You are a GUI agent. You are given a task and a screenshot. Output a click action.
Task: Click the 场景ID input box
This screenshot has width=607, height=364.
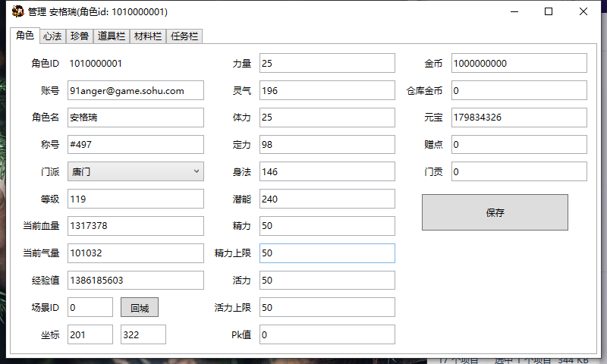(x=90, y=308)
